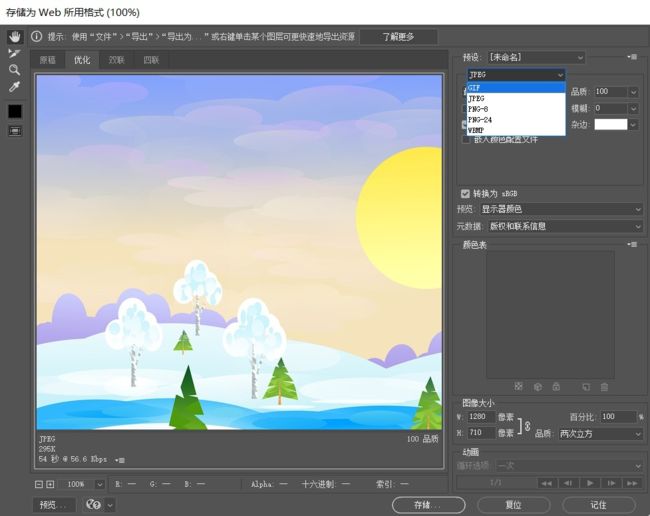The height and width of the screenshot is (516, 650).
Task: Click the 模糊 blur value field
Action: point(611,109)
